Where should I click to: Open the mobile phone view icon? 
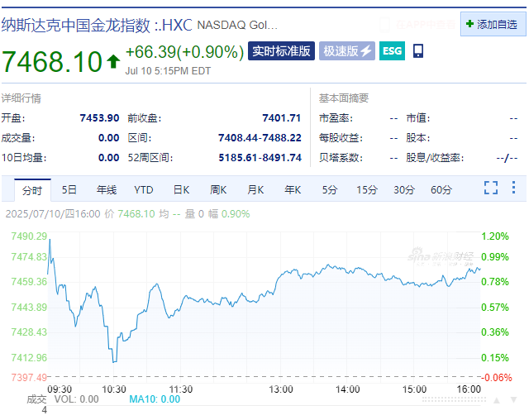pos(418,51)
